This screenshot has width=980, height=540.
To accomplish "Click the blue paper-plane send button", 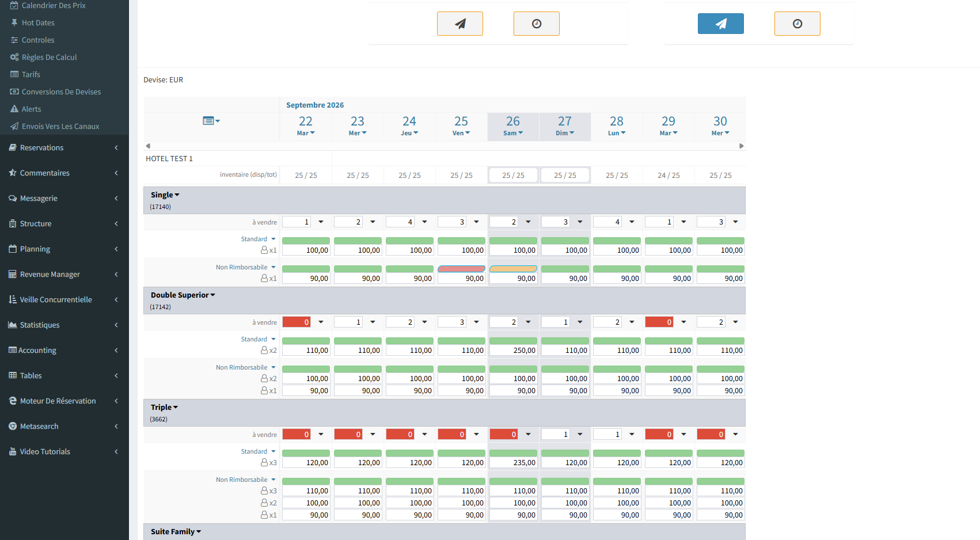I will point(720,24).
